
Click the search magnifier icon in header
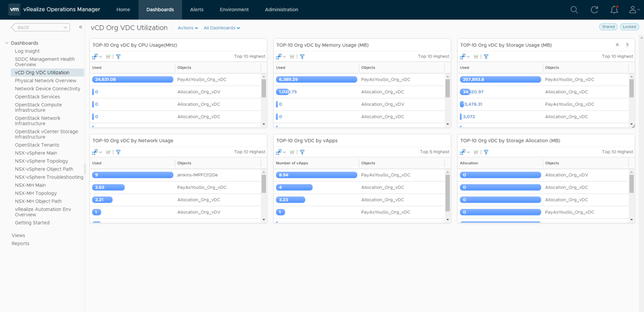[574, 10]
